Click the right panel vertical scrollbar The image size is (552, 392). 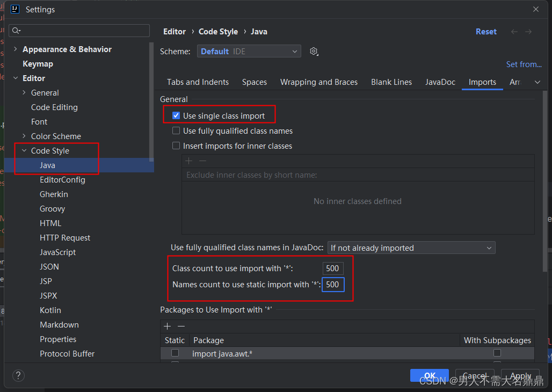(x=545, y=182)
